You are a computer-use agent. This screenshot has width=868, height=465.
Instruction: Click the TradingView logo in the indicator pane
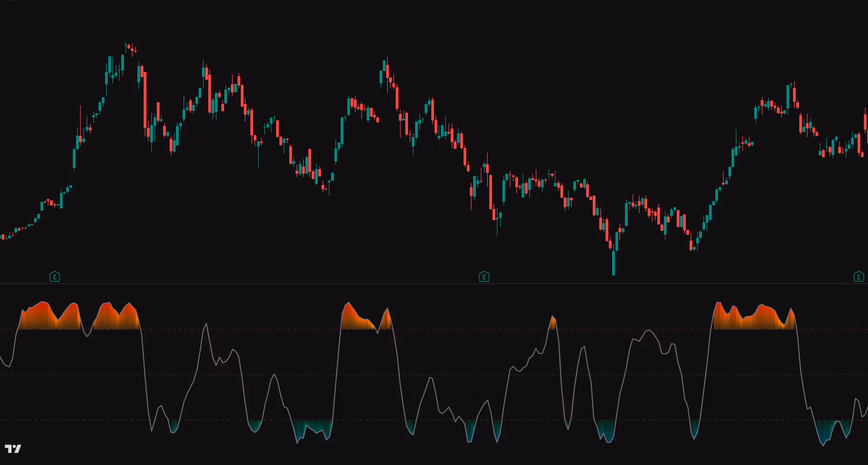point(13,449)
